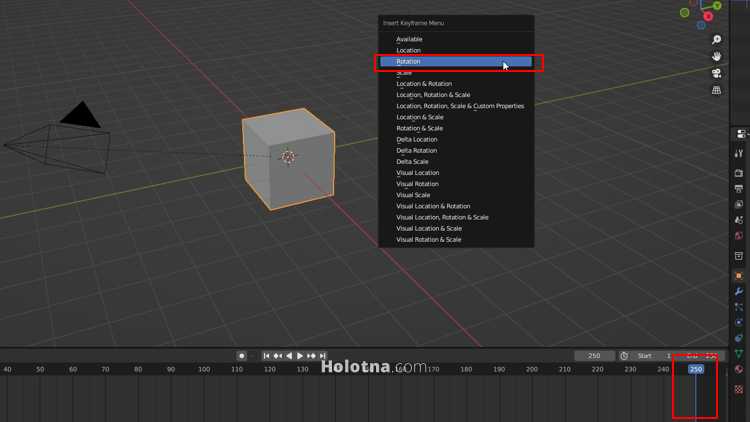Viewport: 750px width, 422px height.
Task: Jump to the next keyframe
Action: point(311,356)
